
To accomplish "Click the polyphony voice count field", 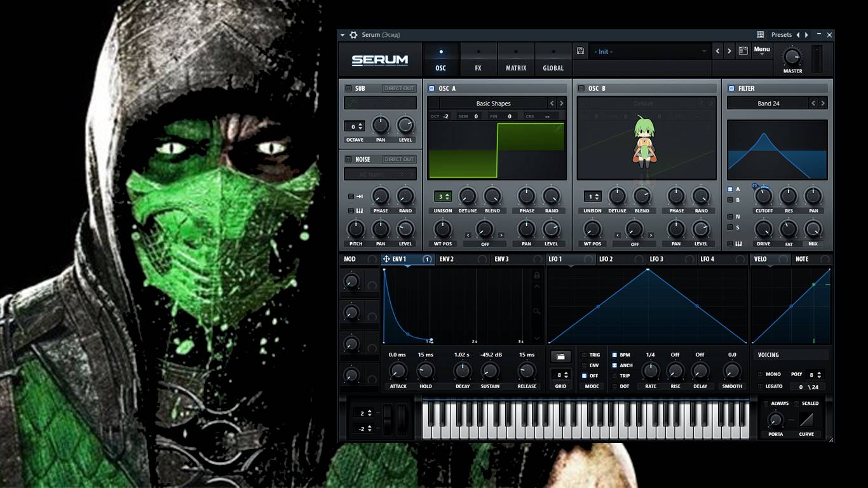I will 815,375.
